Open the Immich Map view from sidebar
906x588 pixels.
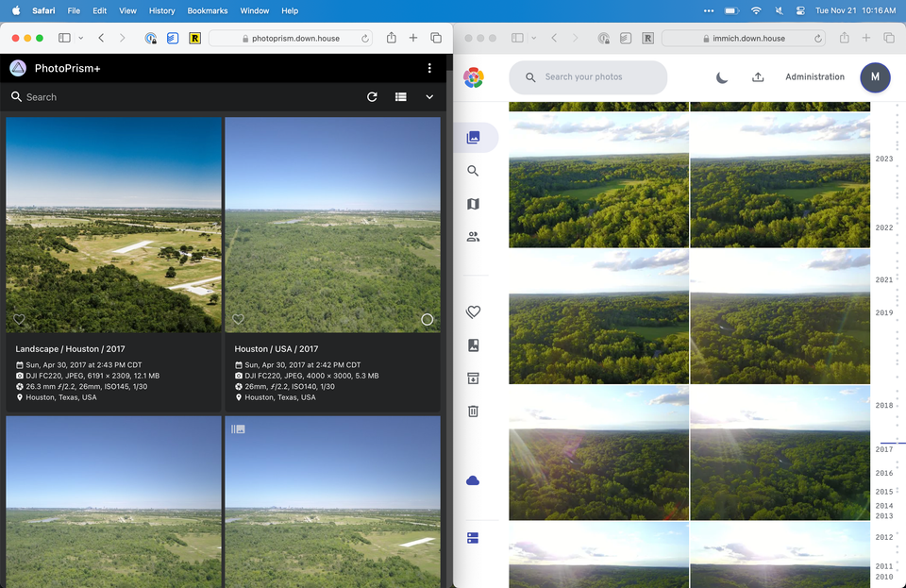click(x=473, y=204)
